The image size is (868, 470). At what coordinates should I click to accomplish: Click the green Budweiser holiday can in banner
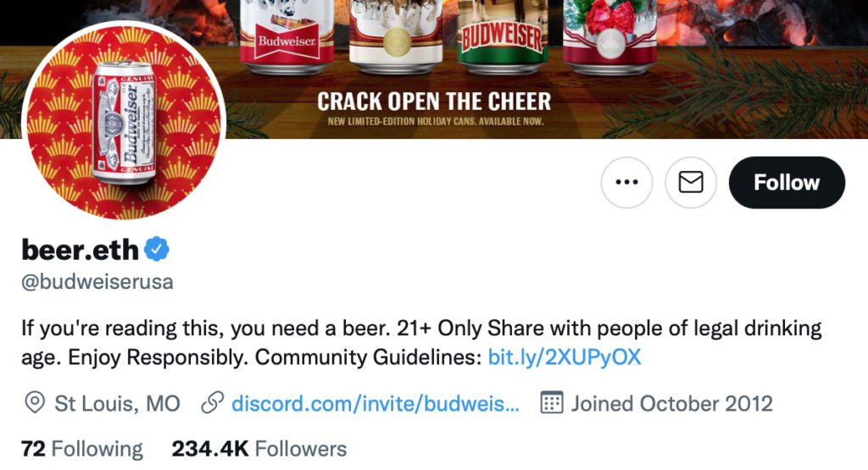tap(502, 36)
